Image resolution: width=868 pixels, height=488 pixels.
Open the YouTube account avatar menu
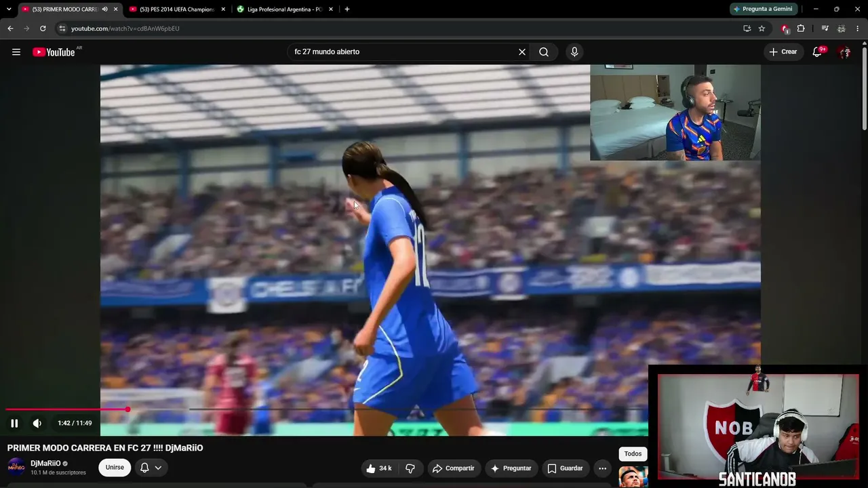click(x=844, y=52)
